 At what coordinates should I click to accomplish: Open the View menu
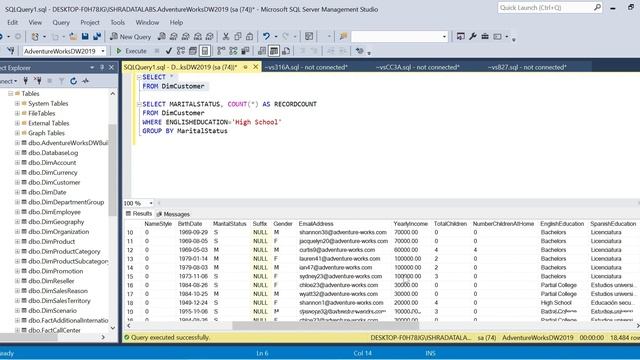35,22
